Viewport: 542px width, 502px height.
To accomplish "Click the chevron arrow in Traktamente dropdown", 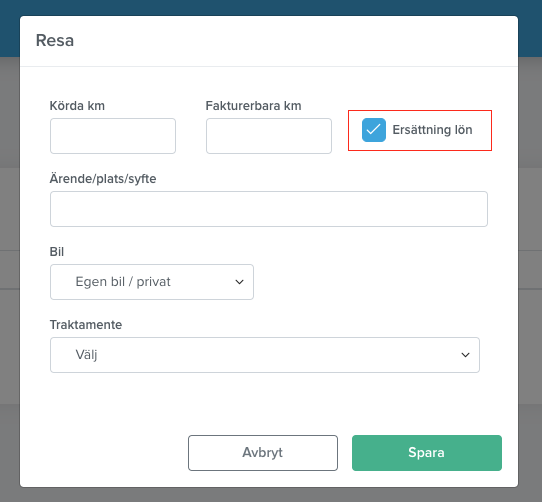I will click(465, 355).
